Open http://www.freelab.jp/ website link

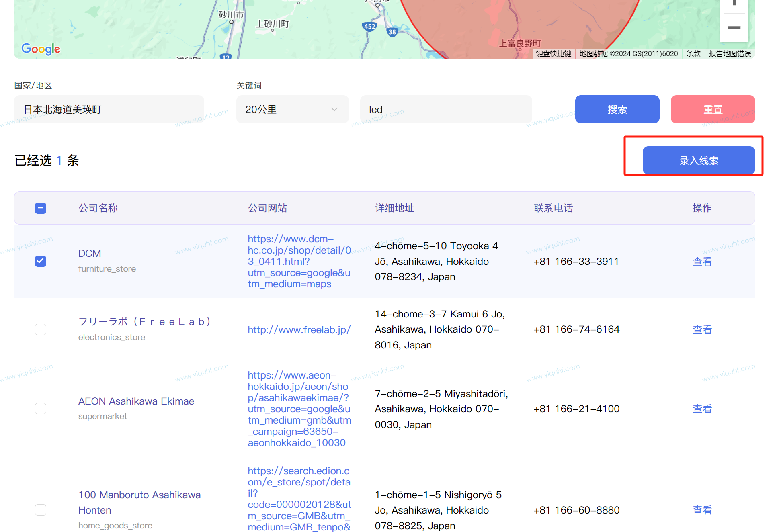click(x=299, y=330)
